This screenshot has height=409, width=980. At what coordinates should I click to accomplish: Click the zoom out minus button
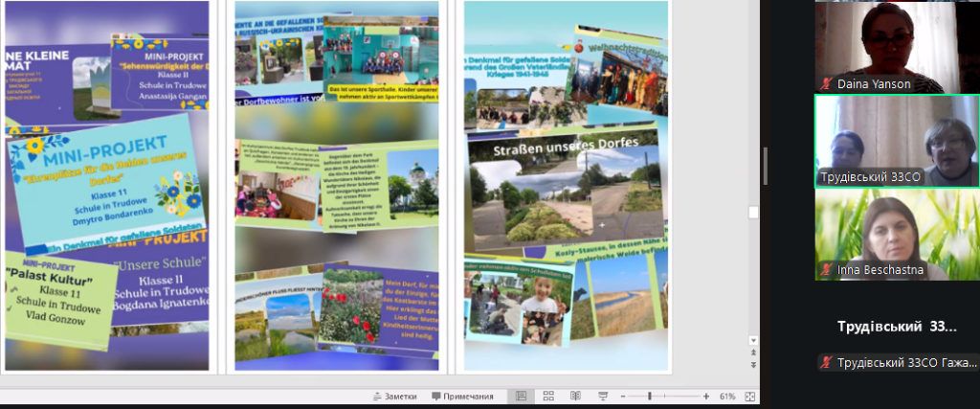(x=623, y=397)
